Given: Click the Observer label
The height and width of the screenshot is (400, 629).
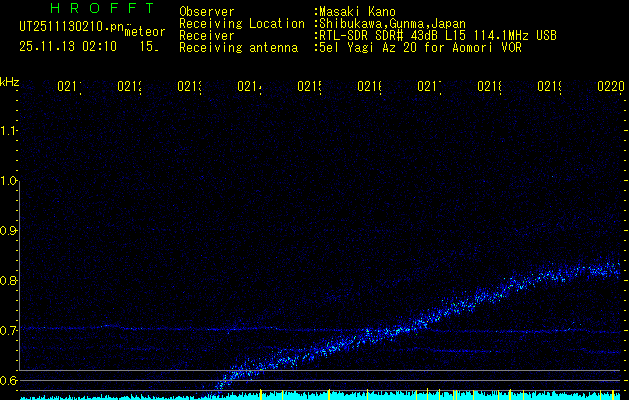Looking at the screenshot, I should (207, 12).
